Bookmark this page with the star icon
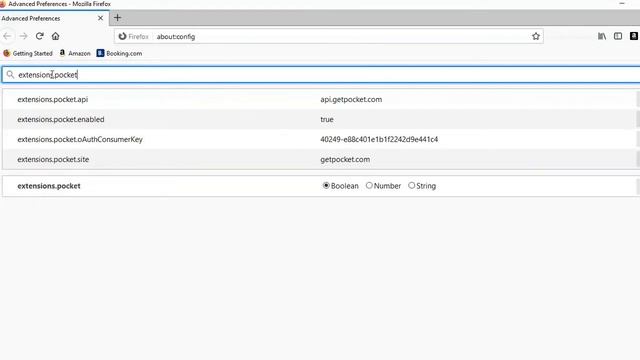This screenshot has height=360, width=640. 536,36
